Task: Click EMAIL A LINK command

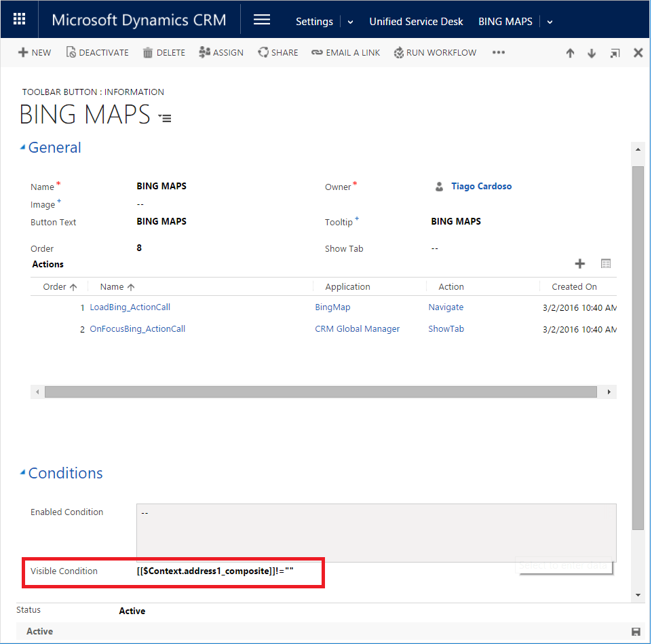Action: 345,52
